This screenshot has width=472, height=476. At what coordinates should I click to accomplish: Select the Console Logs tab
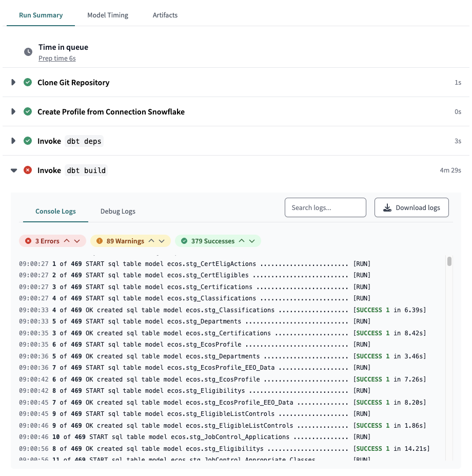coord(55,211)
